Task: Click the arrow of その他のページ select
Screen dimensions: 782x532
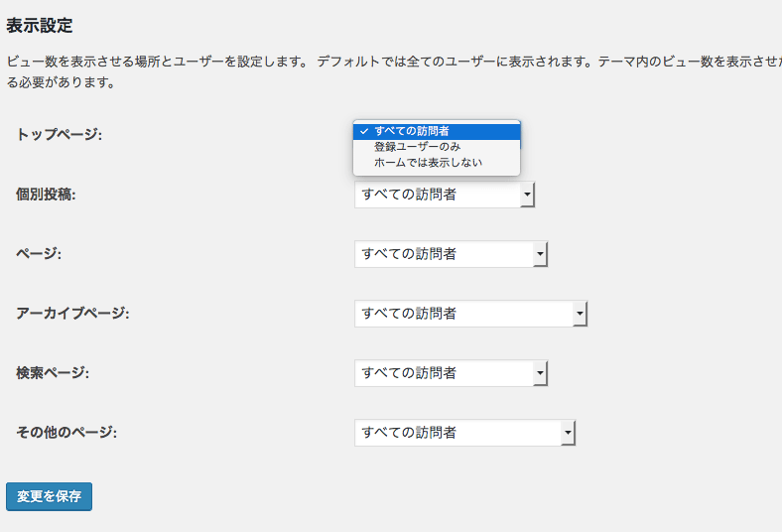Action: pos(568,433)
